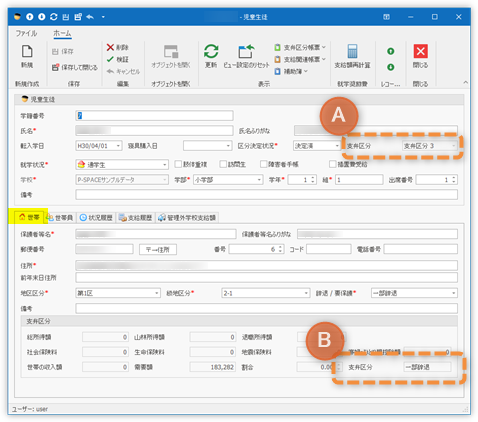
Task: Click the 学籍番号 input field
Action: click(154, 116)
